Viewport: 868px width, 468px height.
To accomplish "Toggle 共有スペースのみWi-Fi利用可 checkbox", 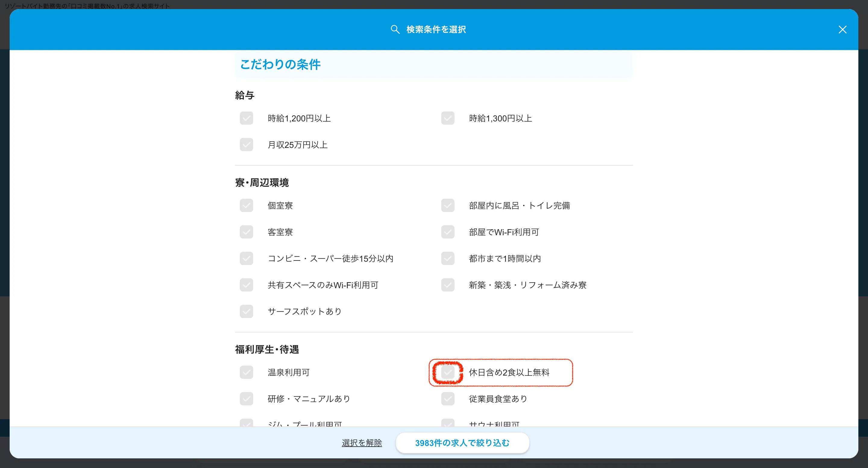I will 246,285.
